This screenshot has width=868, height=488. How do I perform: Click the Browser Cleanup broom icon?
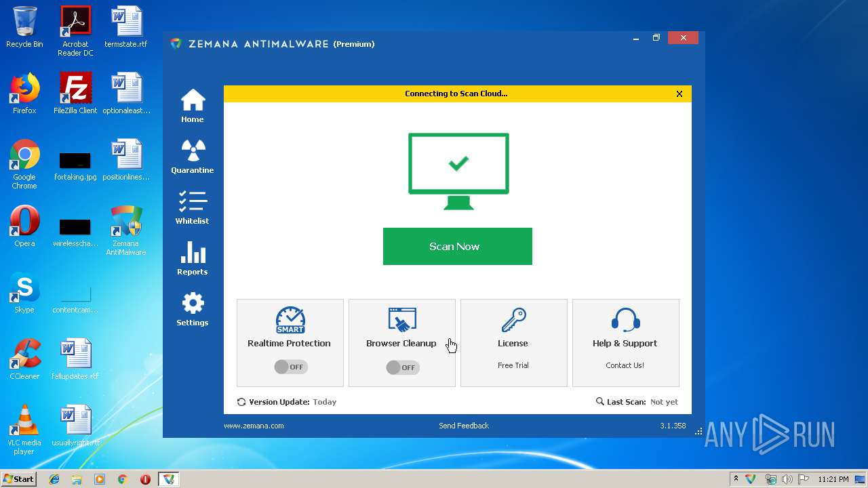402,320
